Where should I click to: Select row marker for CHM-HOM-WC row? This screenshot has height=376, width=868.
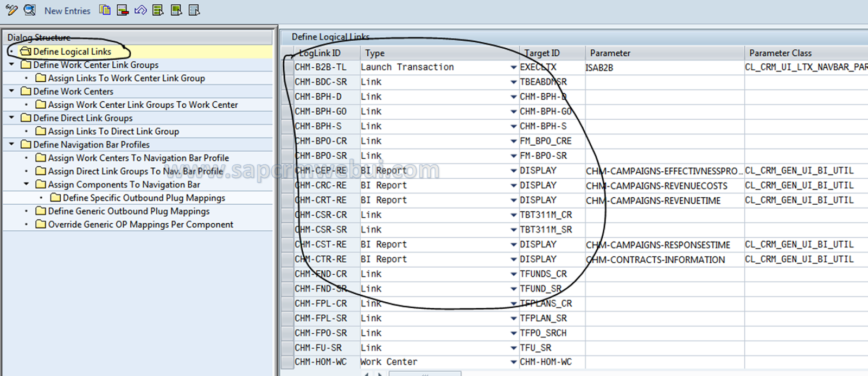[288, 362]
